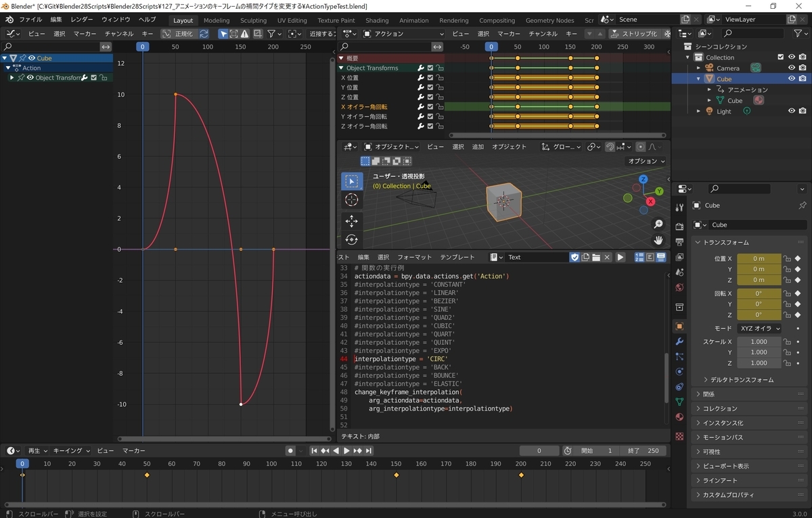Image resolution: width=812 pixels, height=518 pixels.
Task: Open the レンダー menu
Action: (x=82, y=20)
